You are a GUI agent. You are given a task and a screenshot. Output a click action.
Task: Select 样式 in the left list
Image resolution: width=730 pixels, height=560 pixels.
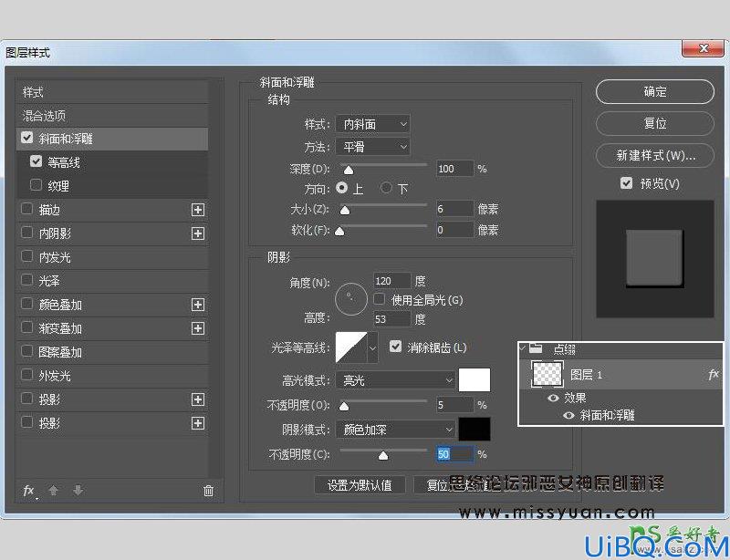pos(111,92)
